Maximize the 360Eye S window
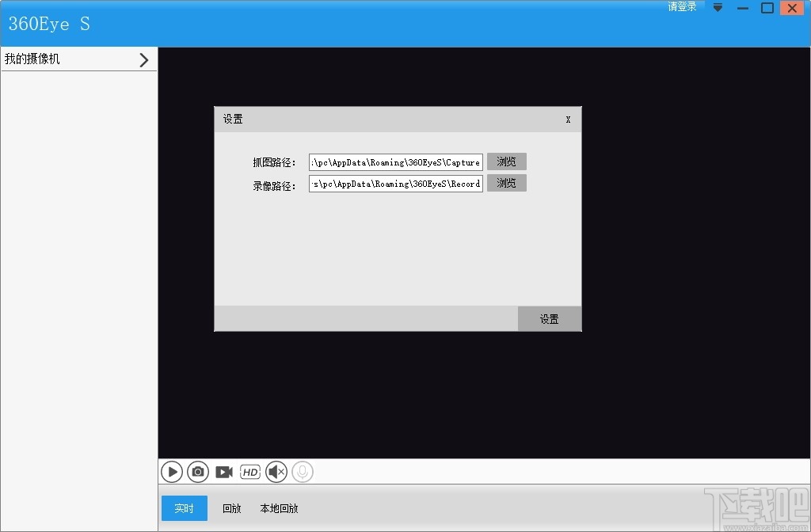Image resolution: width=811 pixels, height=532 pixels. 767,8
